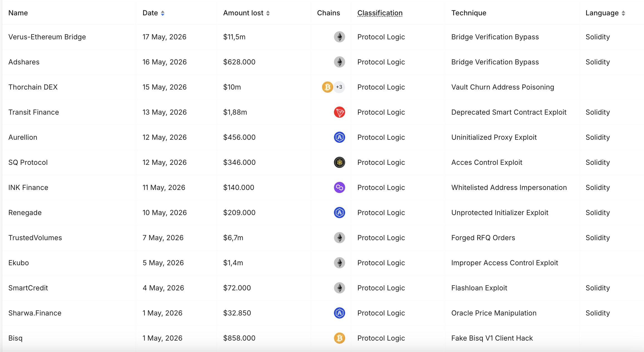Click the Polygon chain icon in INK Finance row
Viewport: 644px width, 352px height.
339,187
